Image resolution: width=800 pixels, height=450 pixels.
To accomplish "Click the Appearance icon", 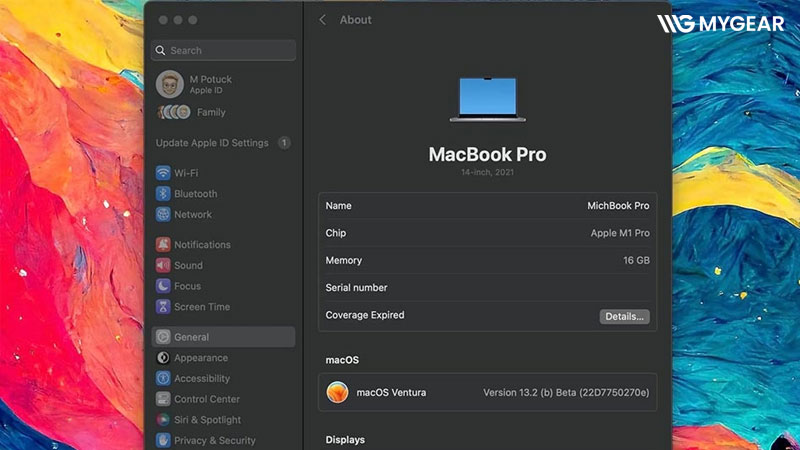I will [163, 358].
